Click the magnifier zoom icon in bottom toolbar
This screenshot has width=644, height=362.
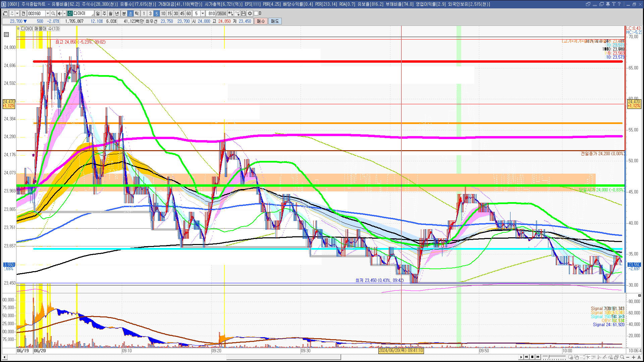click(x=622, y=357)
